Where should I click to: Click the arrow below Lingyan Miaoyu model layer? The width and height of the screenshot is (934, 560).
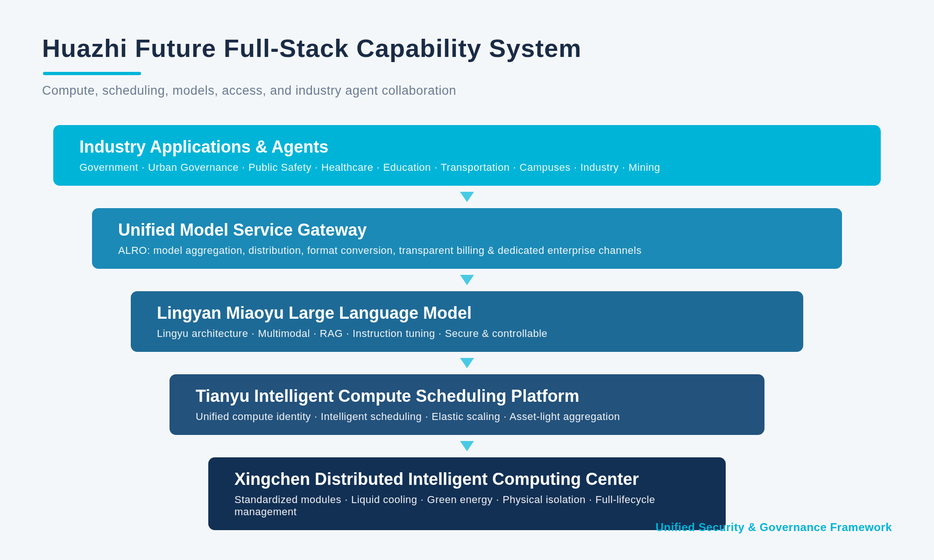click(x=467, y=363)
